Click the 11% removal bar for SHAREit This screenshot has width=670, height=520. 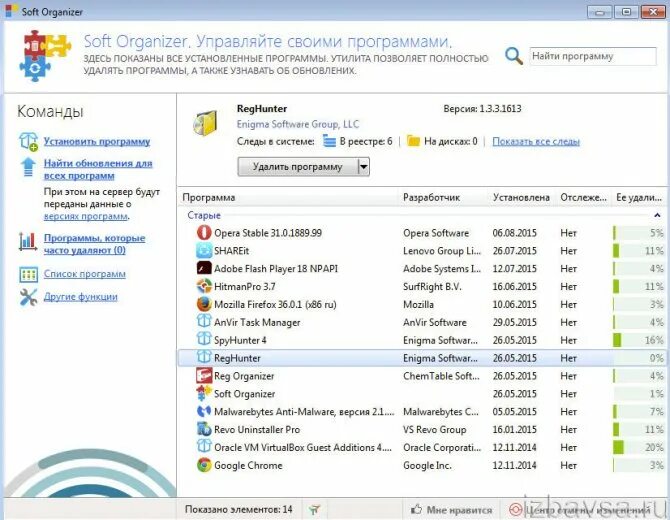[x=638, y=250]
